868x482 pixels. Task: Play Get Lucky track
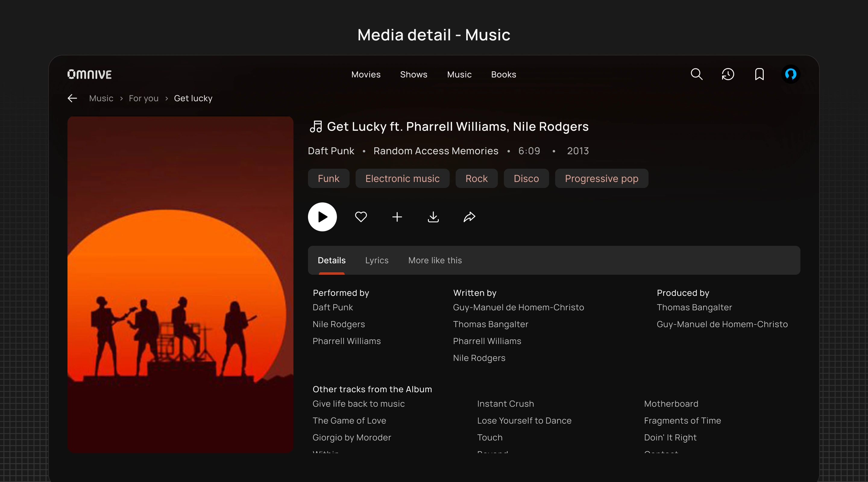[x=322, y=217]
